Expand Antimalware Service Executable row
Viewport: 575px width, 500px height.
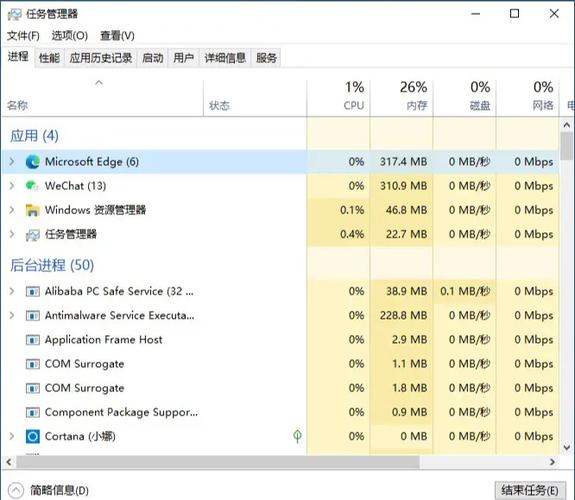[12, 315]
